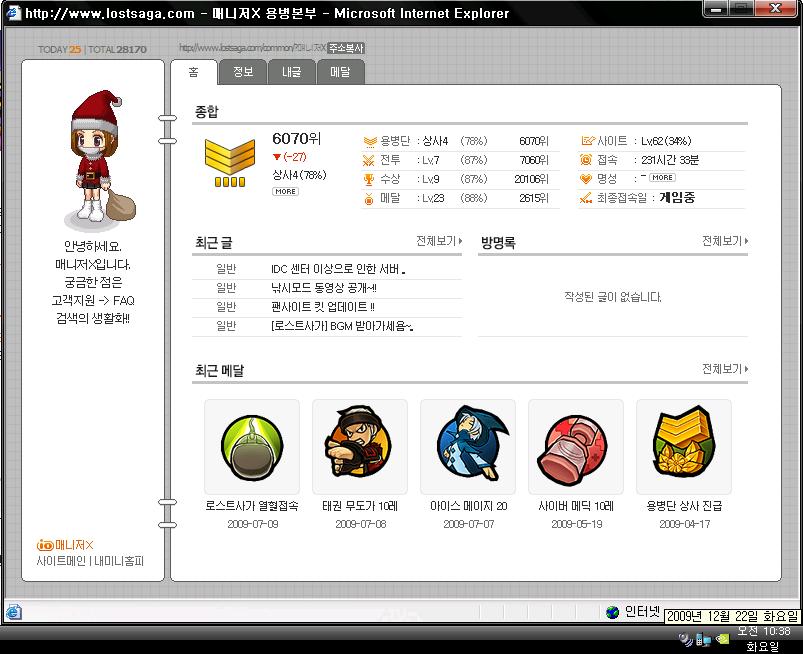Switch to the 정보 tab
This screenshot has height=654, width=803.
tap(243, 72)
